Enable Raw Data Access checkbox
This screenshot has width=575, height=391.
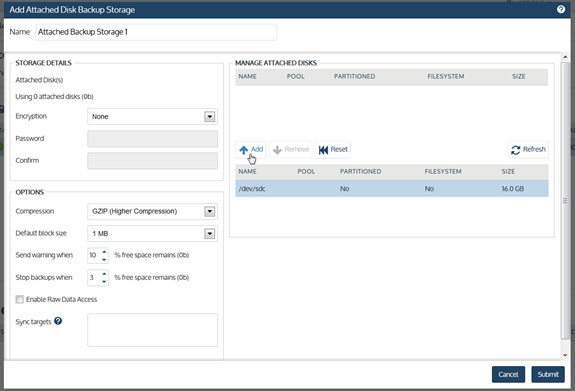[19, 299]
